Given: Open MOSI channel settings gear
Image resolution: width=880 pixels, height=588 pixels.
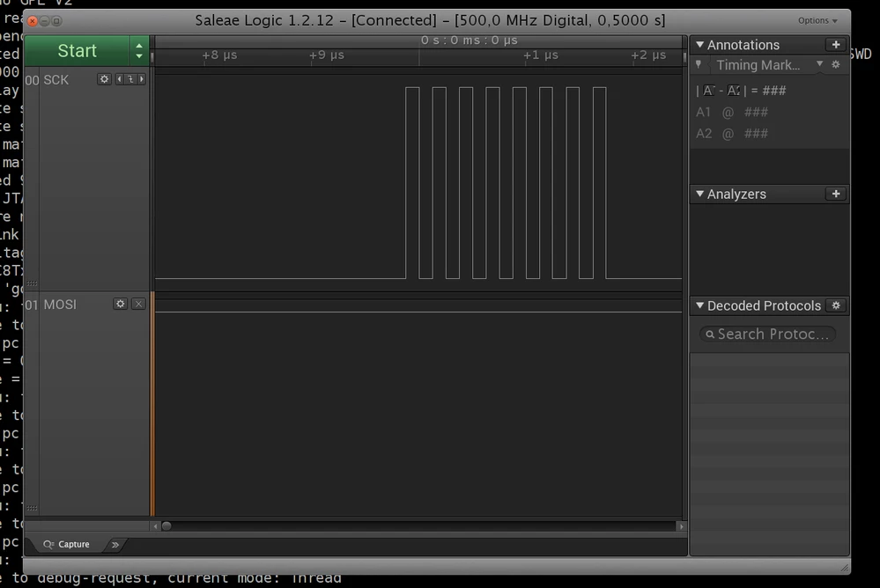Looking at the screenshot, I should pyautogui.click(x=120, y=304).
